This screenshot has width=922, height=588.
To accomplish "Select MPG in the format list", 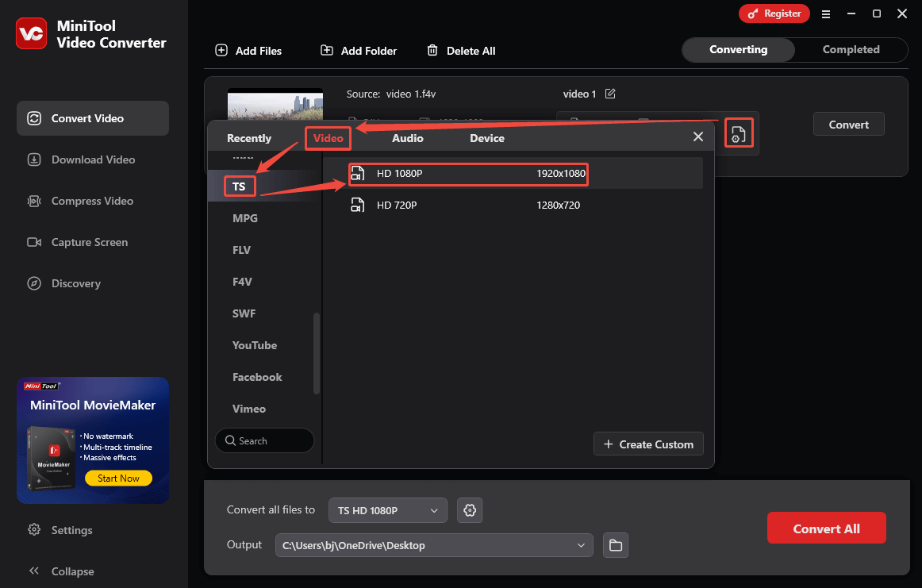I will click(x=245, y=218).
